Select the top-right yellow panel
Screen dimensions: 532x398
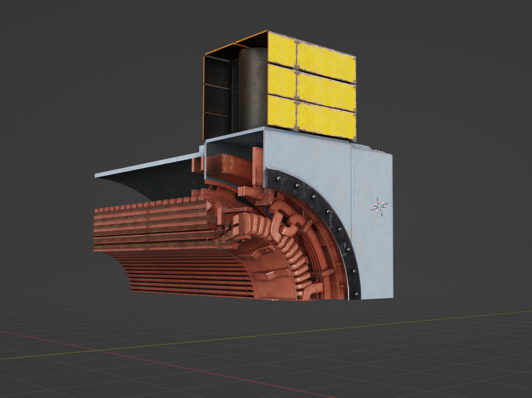[x=326, y=59]
